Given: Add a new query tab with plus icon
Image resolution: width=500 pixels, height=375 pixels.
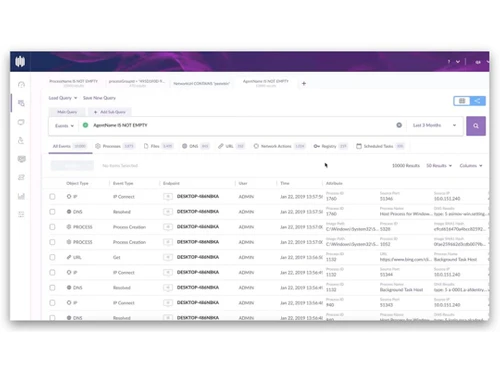Looking at the screenshot, I should click(x=304, y=84).
